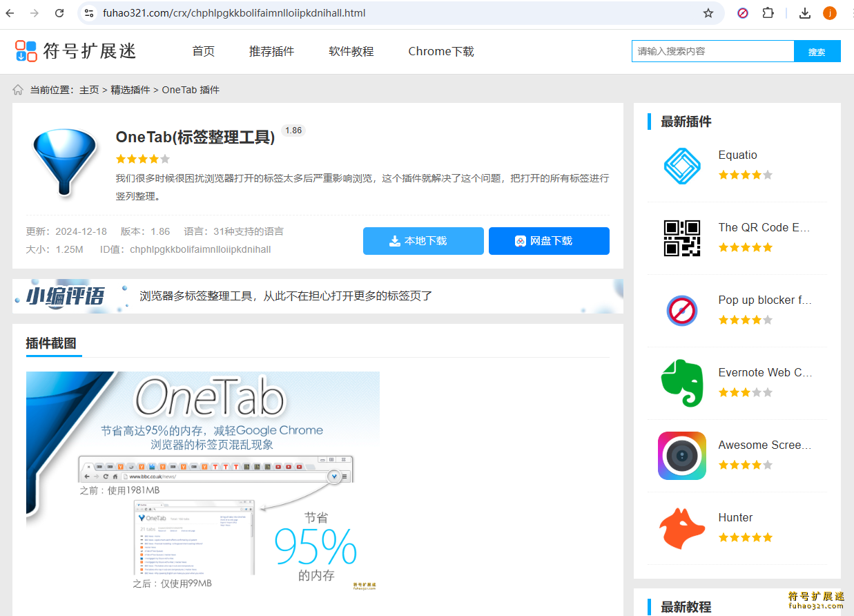This screenshot has height=616, width=854.
Task: Select the ID值 chphlpgkkbolifaimnlloiipkdnihall text
Action: (186, 249)
